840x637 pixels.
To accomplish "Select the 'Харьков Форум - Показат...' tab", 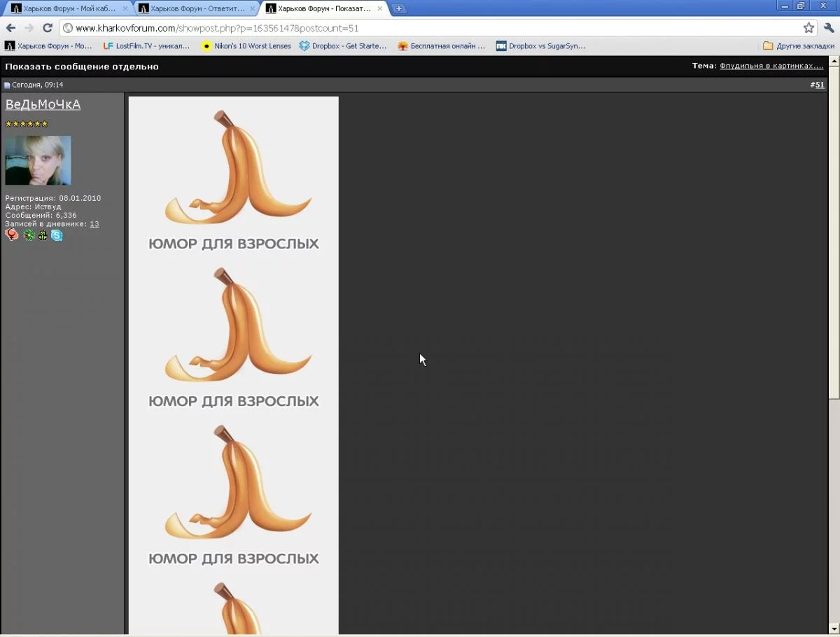I will coord(323,8).
